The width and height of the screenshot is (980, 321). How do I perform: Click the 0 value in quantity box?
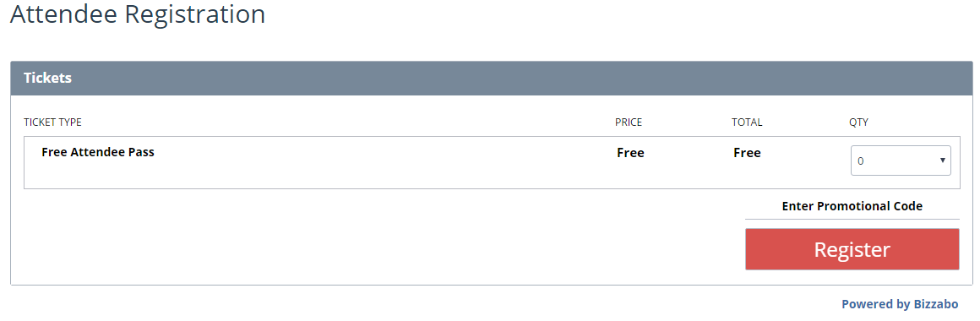tap(861, 161)
